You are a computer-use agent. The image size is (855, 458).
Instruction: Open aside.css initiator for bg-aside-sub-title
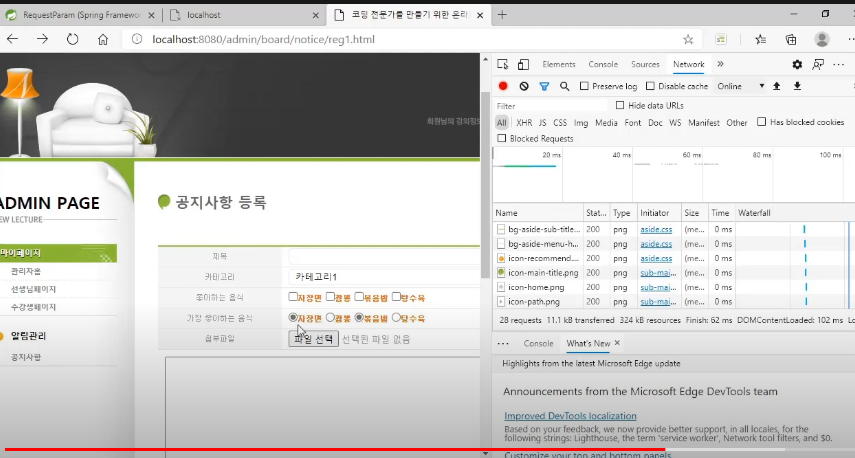click(656, 230)
